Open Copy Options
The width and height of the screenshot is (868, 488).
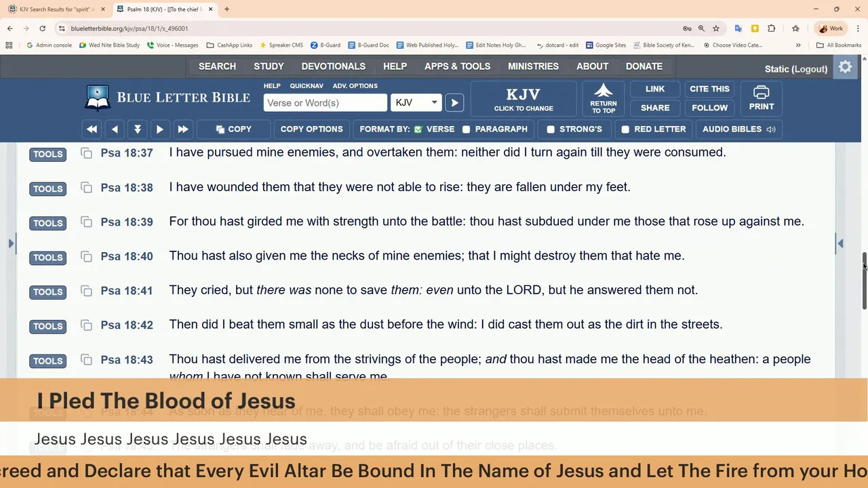(x=312, y=129)
